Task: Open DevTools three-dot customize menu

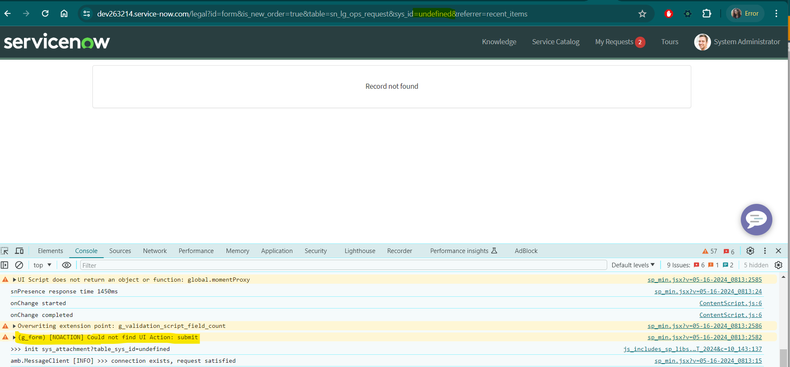Action: point(765,251)
